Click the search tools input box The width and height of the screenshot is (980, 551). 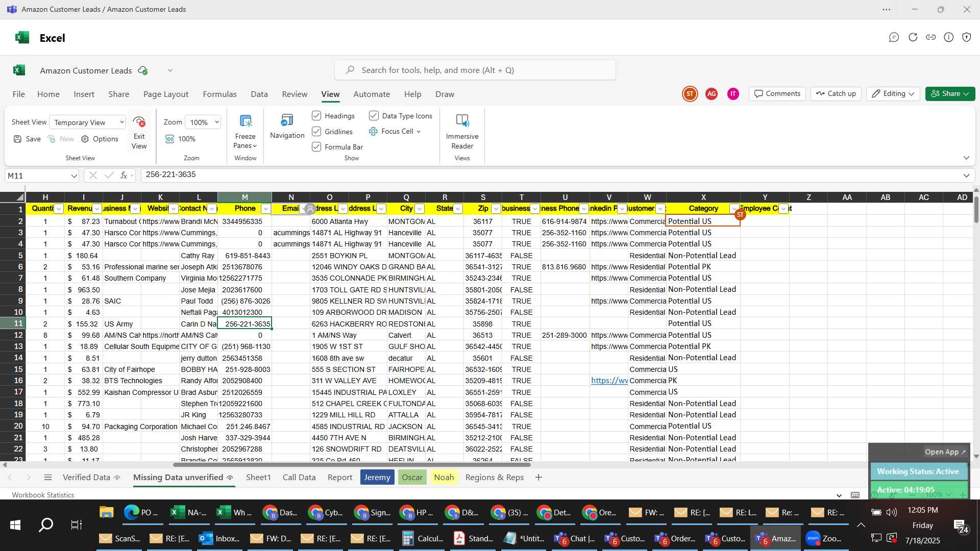(x=475, y=70)
